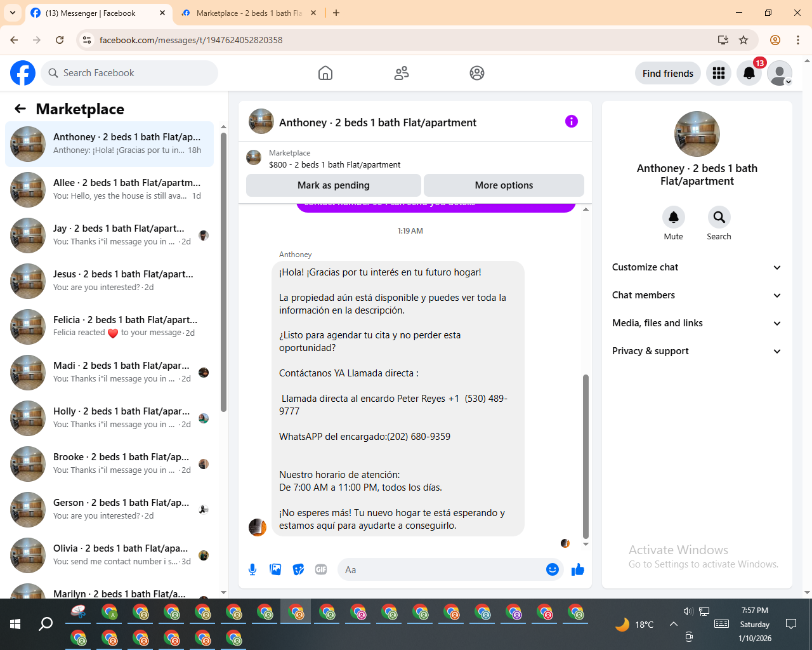
Task: Open a new browser tab
Action: 336,13
